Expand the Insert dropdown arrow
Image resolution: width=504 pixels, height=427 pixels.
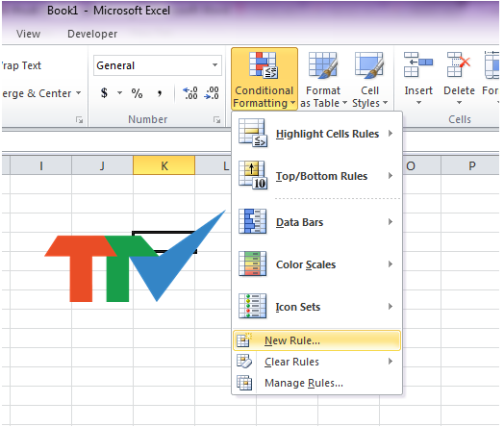tap(418, 103)
